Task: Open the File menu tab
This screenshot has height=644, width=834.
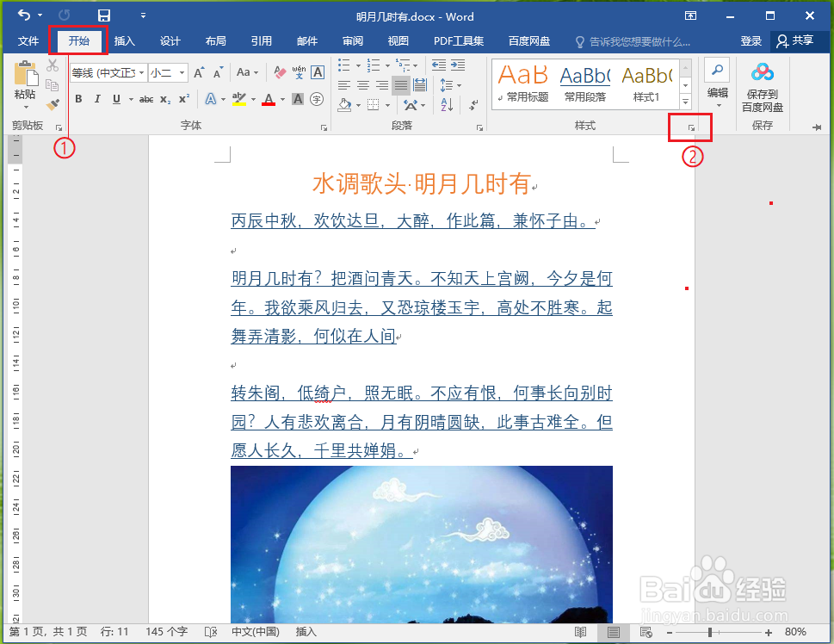Action: (28, 41)
